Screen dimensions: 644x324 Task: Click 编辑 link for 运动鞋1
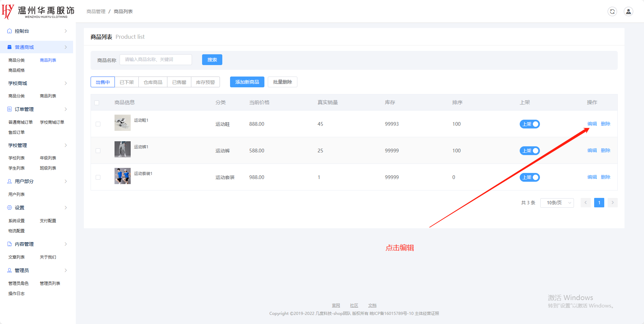[592, 124]
